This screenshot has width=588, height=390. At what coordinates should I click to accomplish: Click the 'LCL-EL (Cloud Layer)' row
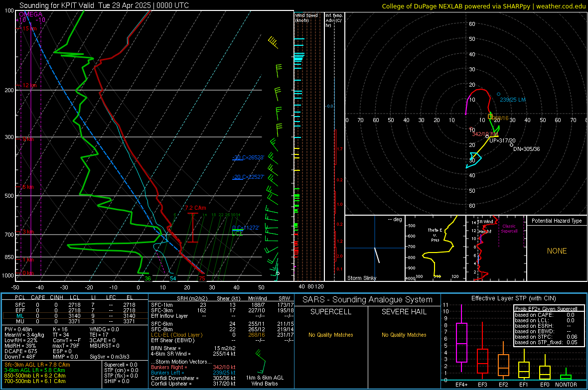click(x=222, y=335)
